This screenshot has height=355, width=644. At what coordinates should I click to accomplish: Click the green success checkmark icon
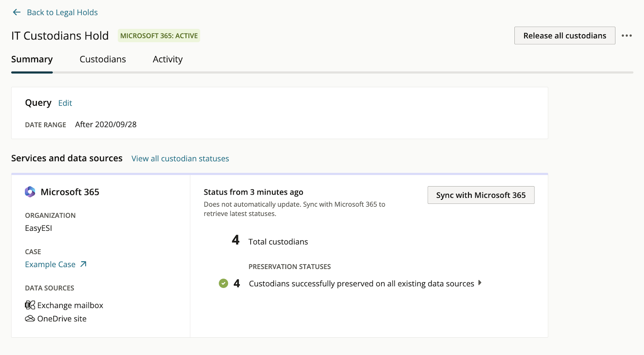click(x=223, y=283)
